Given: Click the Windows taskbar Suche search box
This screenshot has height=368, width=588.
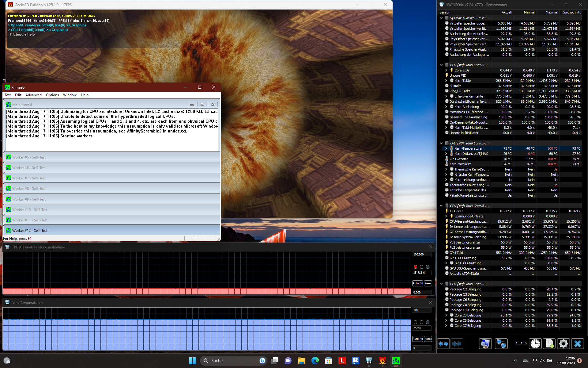Looking at the screenshot, I should 234,361.
